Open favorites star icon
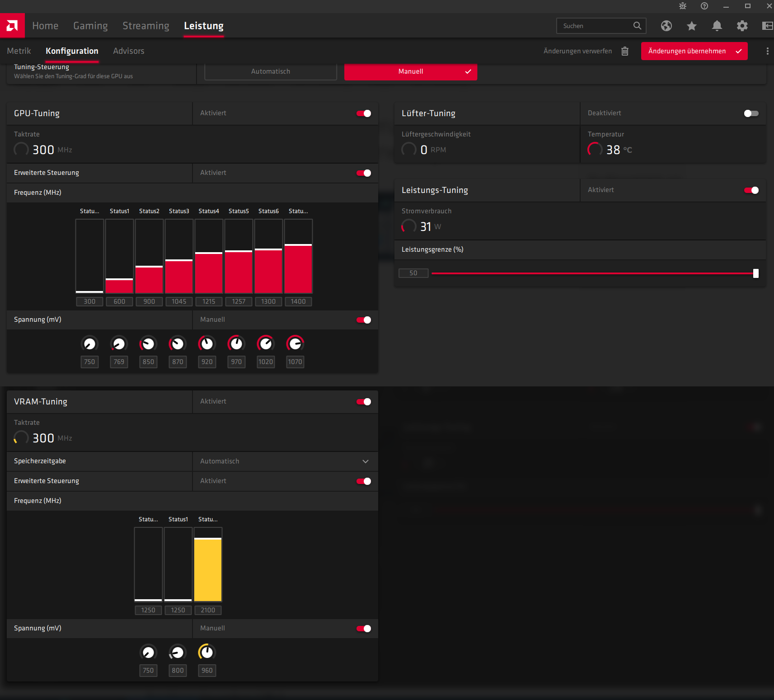 (692, 26)
